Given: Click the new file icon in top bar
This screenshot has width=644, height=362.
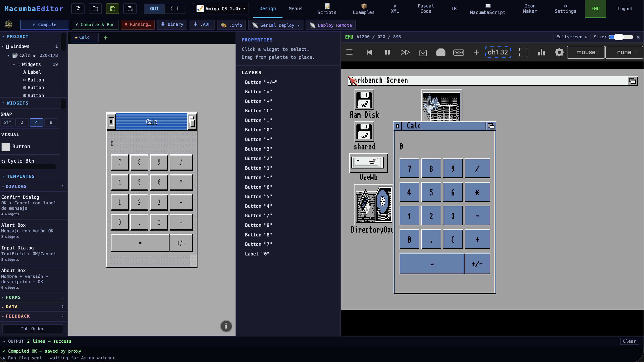Looking at the screenshot, I should [x=78, y=9].
